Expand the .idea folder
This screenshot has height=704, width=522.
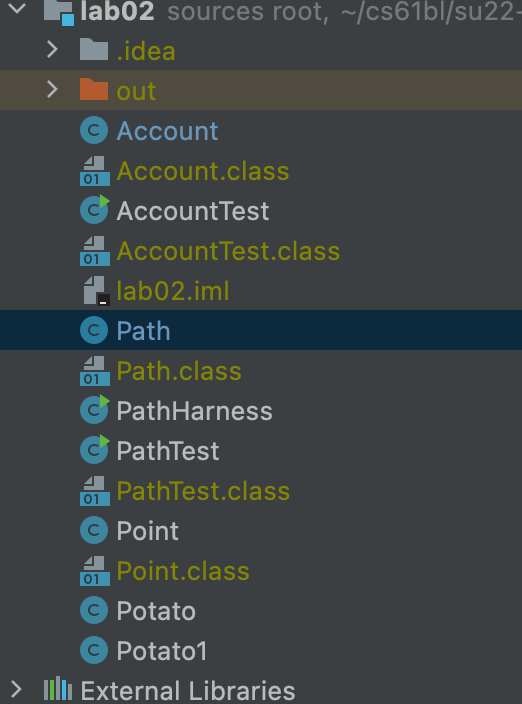pos(53,49)
